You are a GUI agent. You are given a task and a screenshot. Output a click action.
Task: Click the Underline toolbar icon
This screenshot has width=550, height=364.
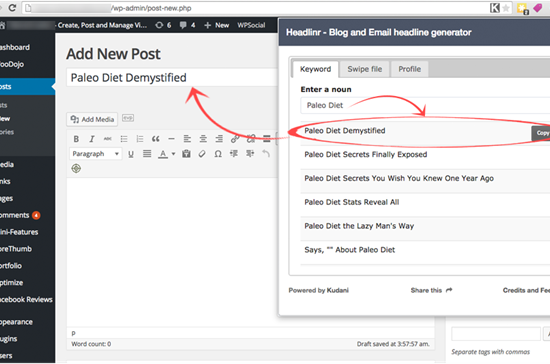[131, 154]
